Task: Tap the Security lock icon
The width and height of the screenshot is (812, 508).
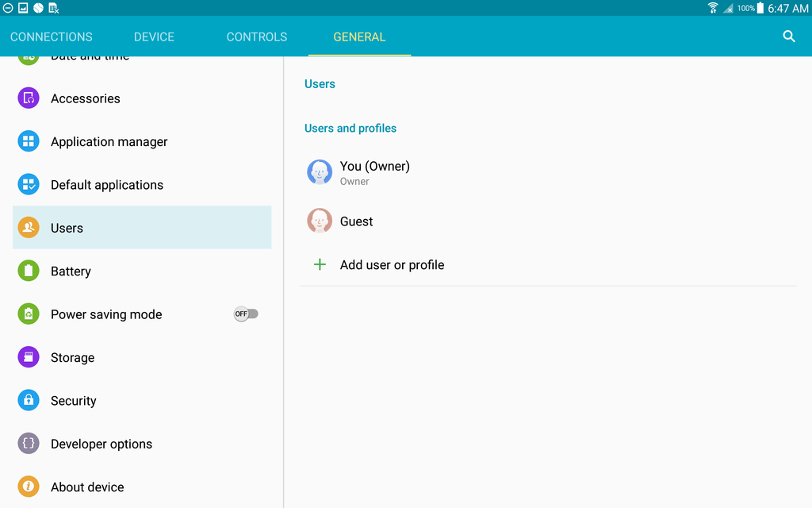Action: pos(29,401)
